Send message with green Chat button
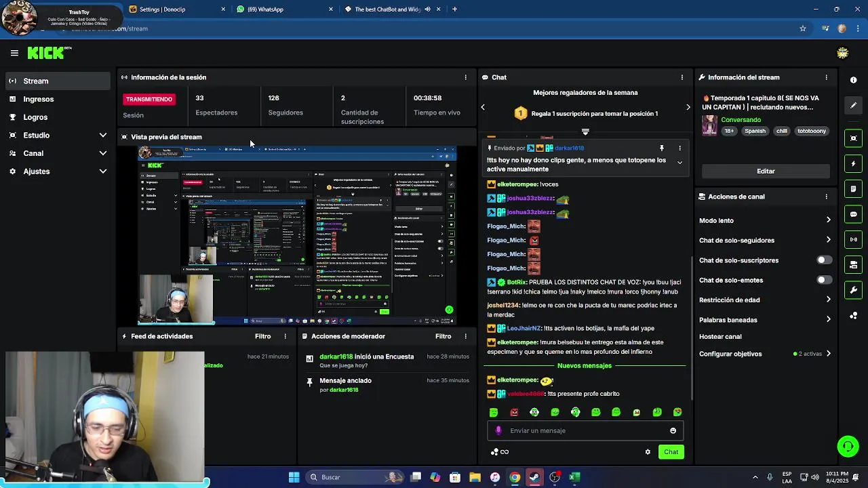The width and height of the screenshot is (868, 488). tap(671, 452)
